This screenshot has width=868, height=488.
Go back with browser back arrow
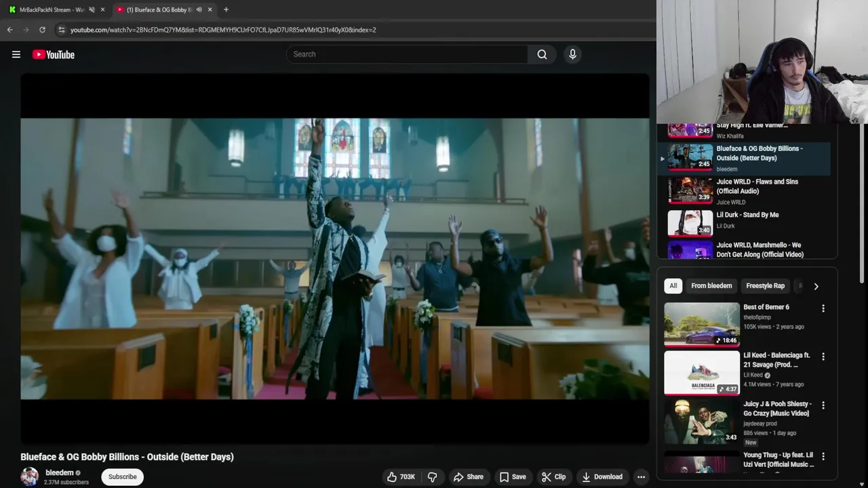9,30
